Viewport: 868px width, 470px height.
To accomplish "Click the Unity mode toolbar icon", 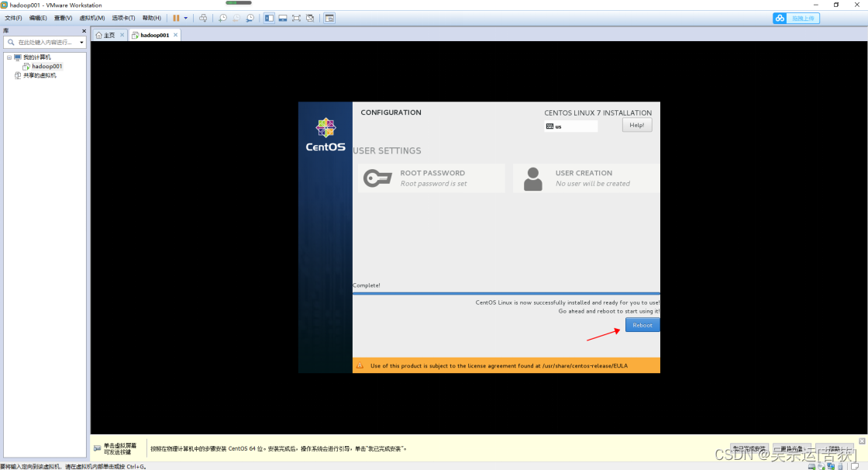I will pyautogui.click(x=310, y=19).
